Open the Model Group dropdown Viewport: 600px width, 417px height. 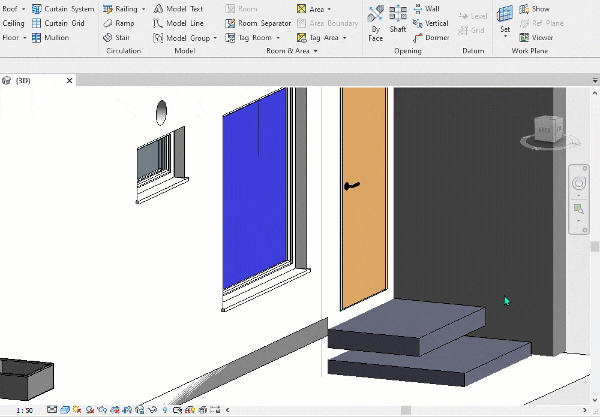(215, 38)
